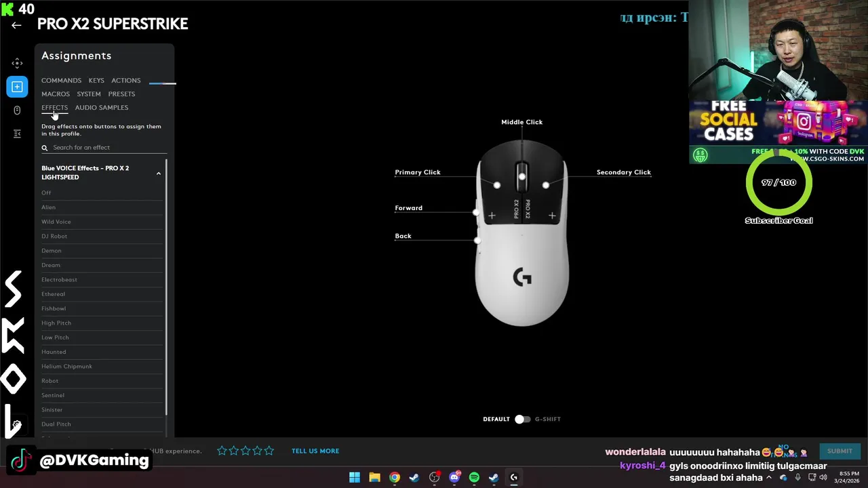Screen dimensions: 868x488
Task: Select the Back side button dot
Action: pos(477,240)
